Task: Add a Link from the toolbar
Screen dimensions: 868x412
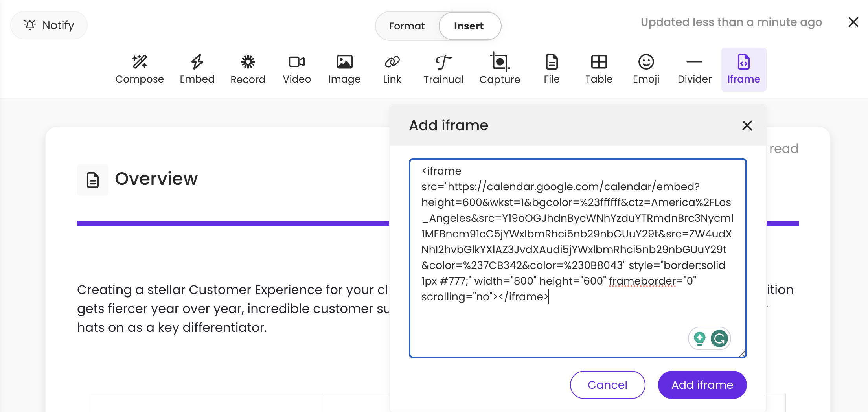Action: [x=392, y=69]
